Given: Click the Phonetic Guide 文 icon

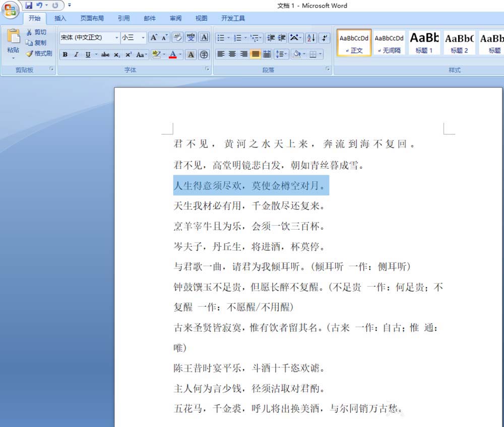Looking at the screenshot, I should pos(191,38).
